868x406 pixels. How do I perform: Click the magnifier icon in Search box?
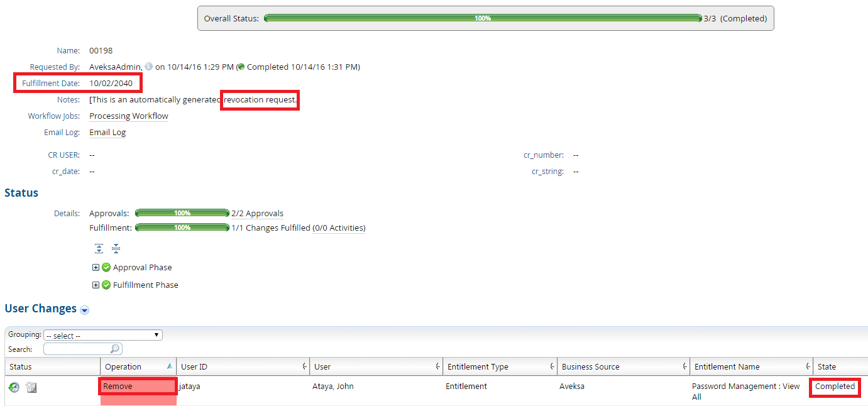tap(115, 348)
